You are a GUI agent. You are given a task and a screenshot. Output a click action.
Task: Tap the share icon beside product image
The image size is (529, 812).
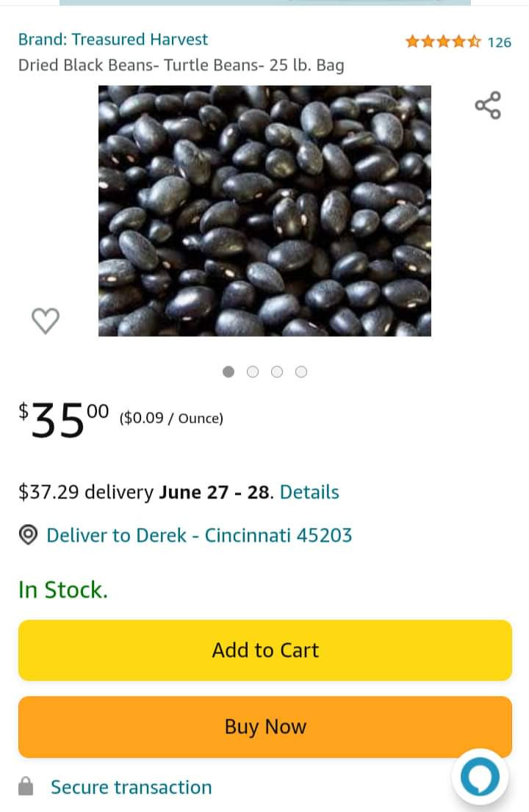488,105
